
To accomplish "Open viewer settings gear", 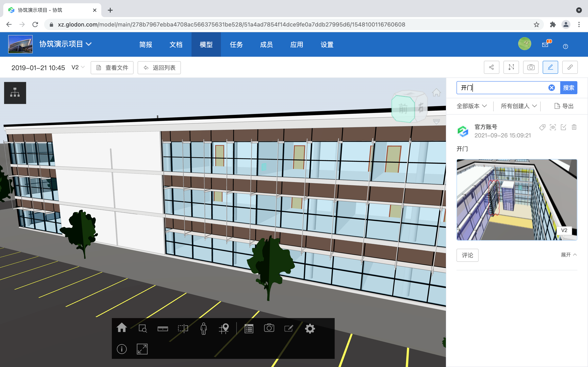I will [310, 329].
